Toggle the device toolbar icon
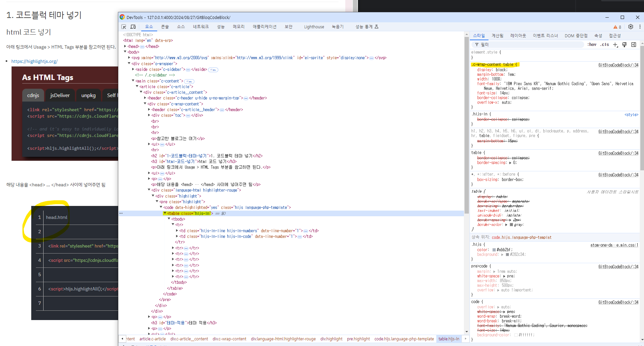This screenshot has height=346, width=644. [x=133, y=27]
